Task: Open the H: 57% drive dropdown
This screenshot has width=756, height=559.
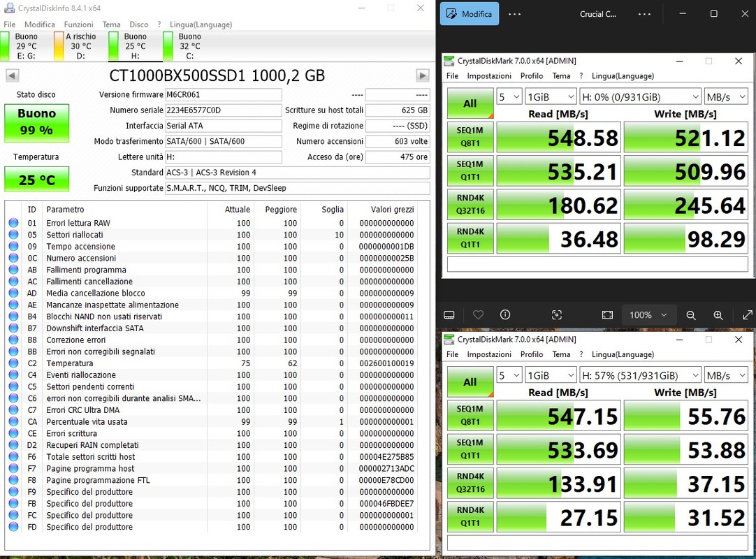Action: tap(640, 375)
